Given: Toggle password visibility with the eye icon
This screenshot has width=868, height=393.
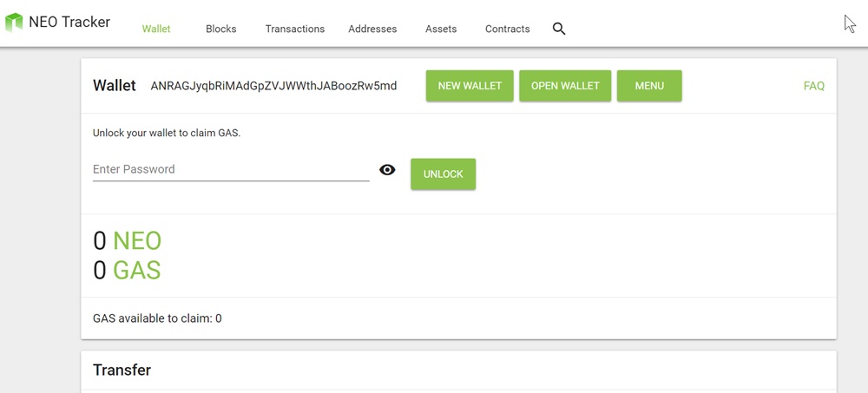Looking at the screenshot, I should [387, 170].
